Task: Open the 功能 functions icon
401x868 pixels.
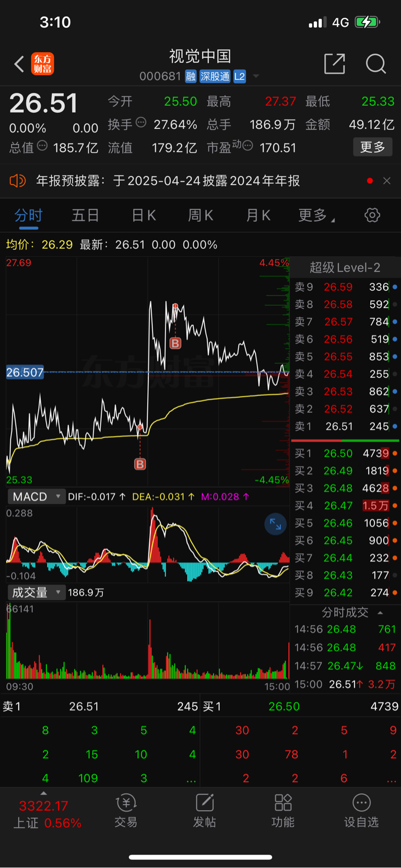Action: (283, 811)
